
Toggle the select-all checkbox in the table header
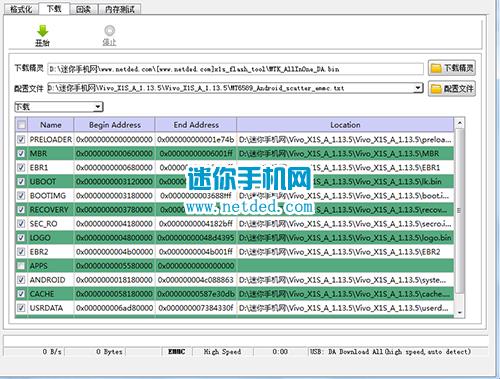[x=21, y=125]
